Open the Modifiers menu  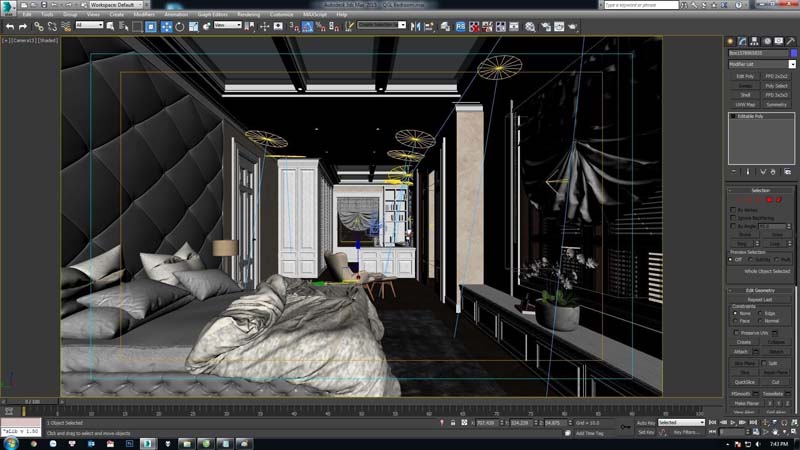[x=144, y=15]
